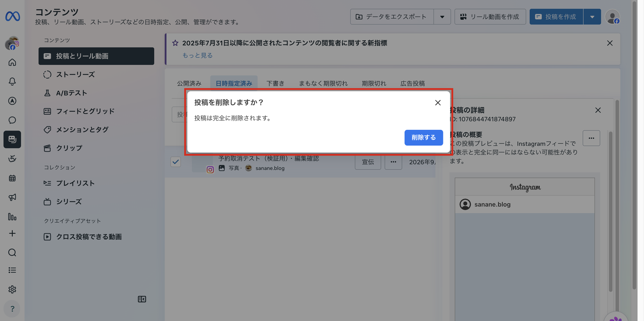Click the 投稿の詳細 panel scrollbar

click(x=611, y=210)
